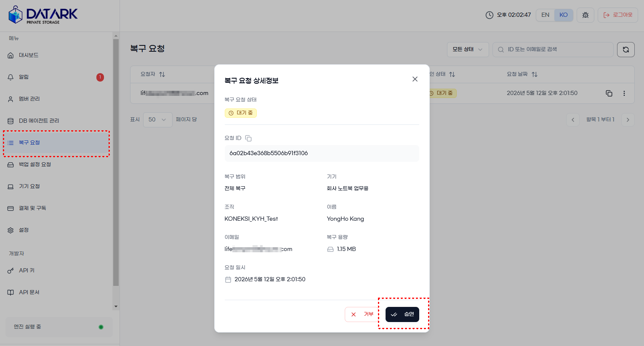Image resolution: width=644 pixels, height=346 pixels.
Task: Click the red notification badge
Action: [x=100, y=77]
